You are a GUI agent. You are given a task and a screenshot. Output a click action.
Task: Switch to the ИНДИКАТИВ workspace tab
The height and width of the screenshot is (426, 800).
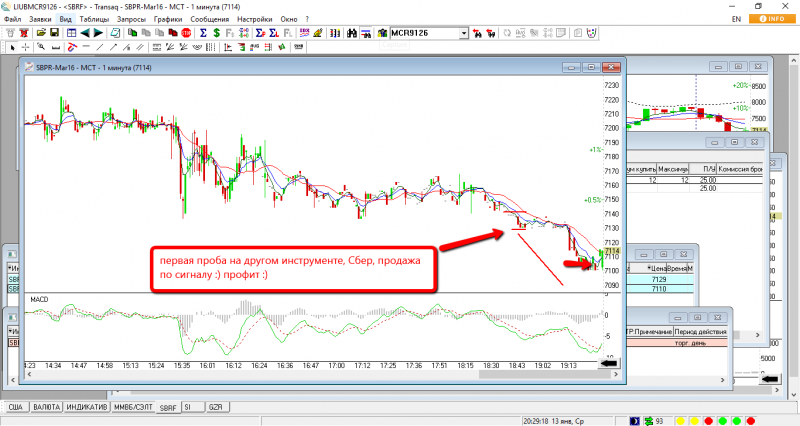tap(87, 407)
